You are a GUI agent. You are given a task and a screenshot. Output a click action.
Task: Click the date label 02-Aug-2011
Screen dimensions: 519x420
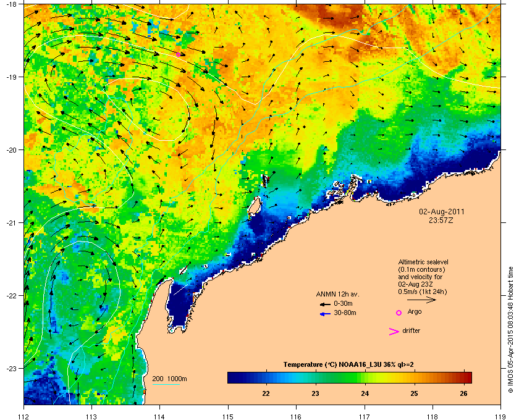click(x=442, y=212)
